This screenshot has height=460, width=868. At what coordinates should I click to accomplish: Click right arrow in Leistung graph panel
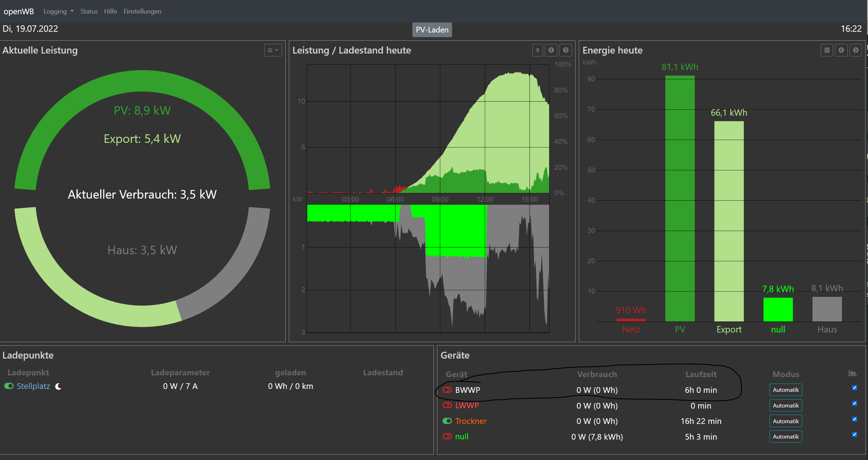click(566, 50)
